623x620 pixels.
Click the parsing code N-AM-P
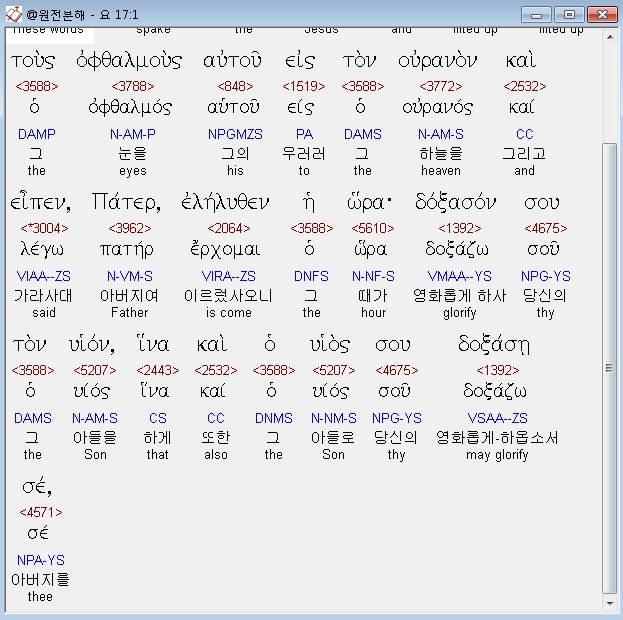click(133, 134)
